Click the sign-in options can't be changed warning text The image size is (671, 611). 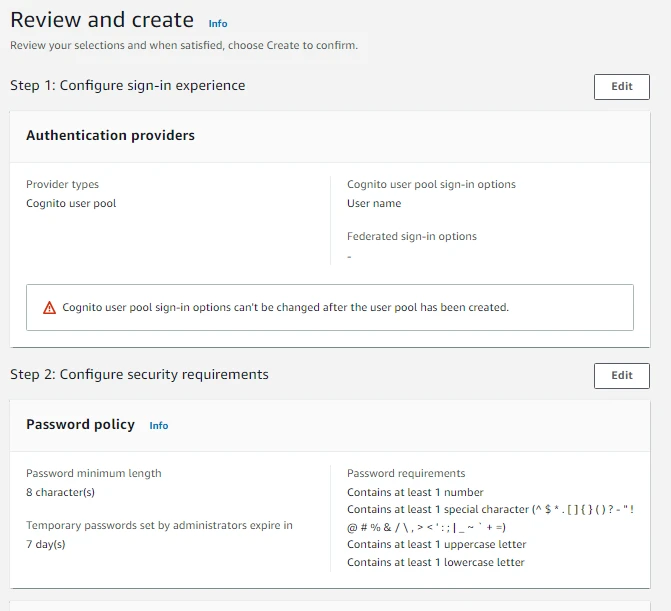tap(285, 308)
